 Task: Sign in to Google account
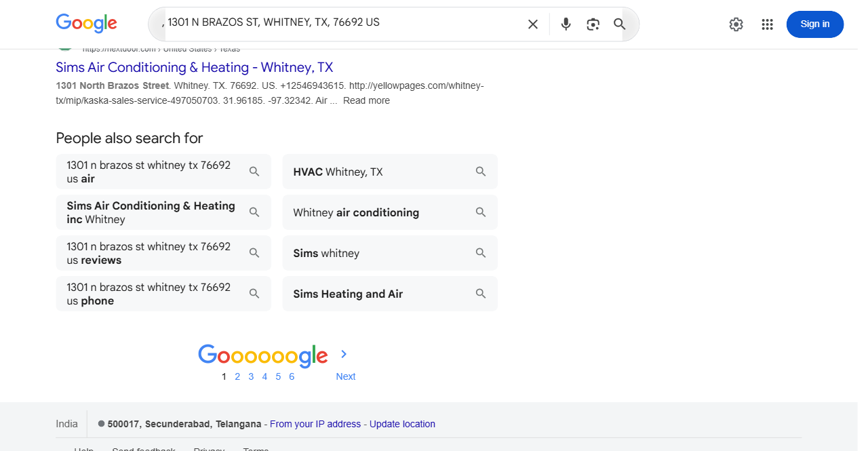click(x=815, y=24)
